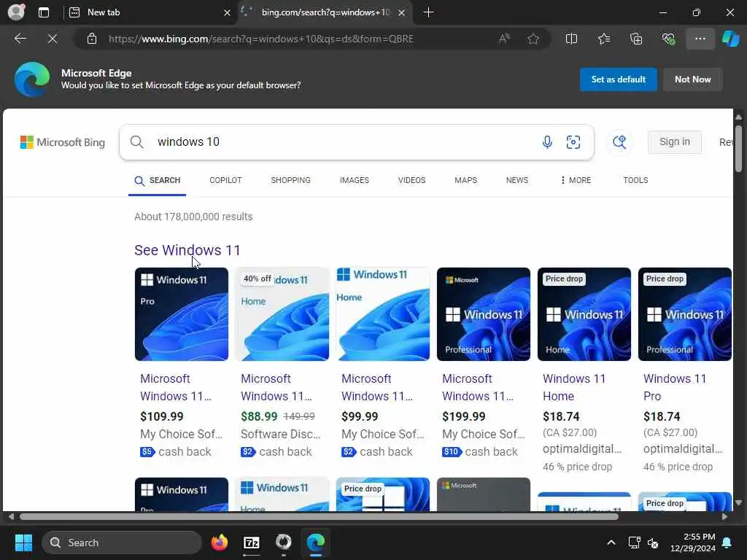Switch to the COPILOT tab
This screenshot has height=560, width=747.
point(225,180)
